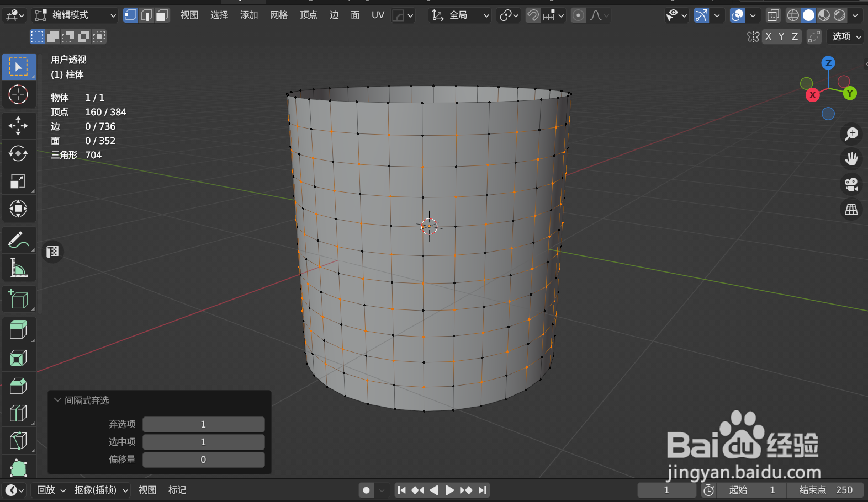
Task: Select the Scale tool
Action: coord(19,181)
